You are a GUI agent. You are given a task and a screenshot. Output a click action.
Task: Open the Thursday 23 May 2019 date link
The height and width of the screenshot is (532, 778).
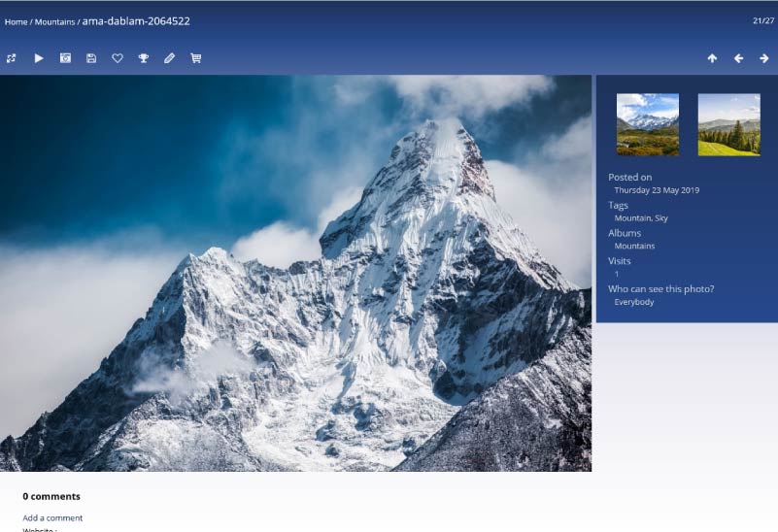(x=657, y=190)
